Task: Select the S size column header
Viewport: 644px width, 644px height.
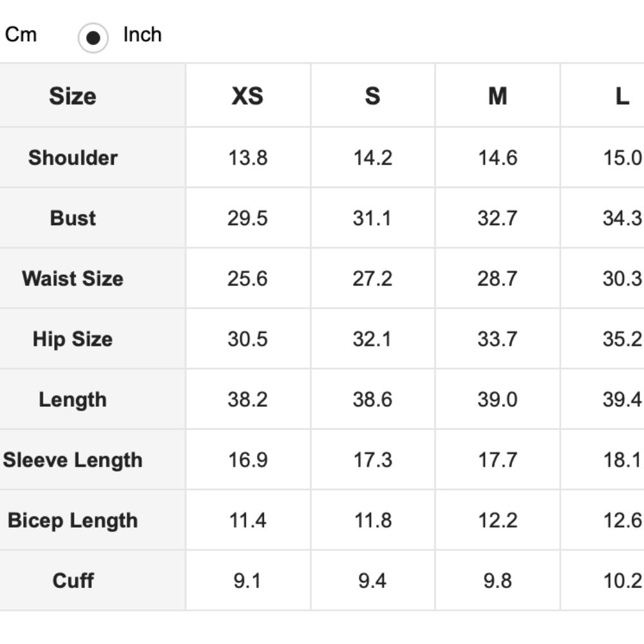Action: 372,96
